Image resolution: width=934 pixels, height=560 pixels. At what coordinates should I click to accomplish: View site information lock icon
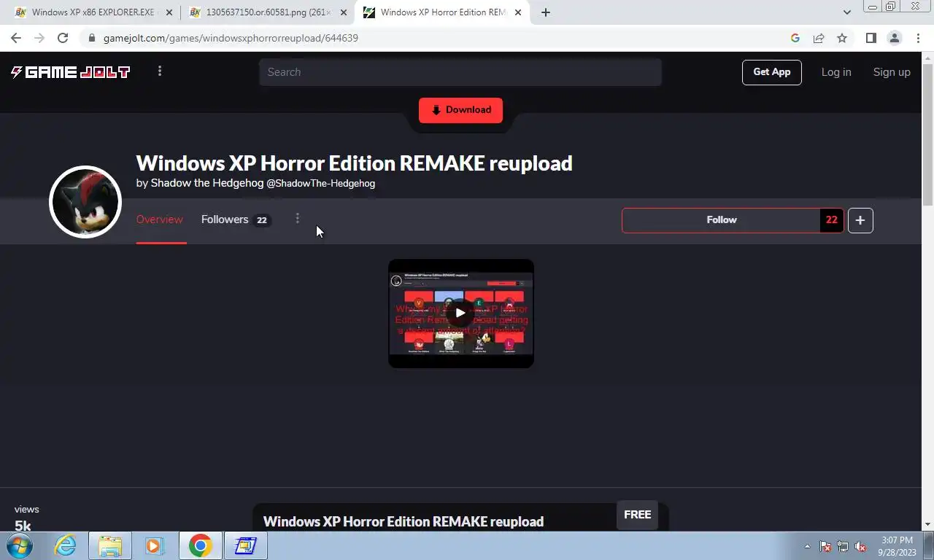(x=90, y=38)
